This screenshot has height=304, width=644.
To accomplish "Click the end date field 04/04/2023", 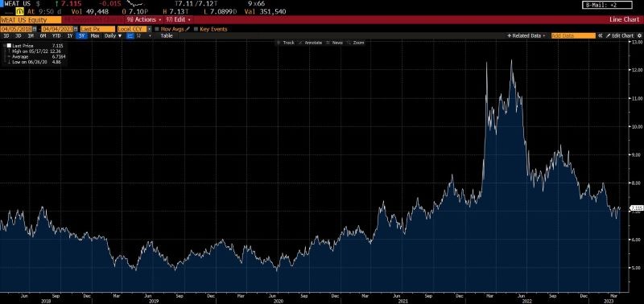I will coord(57,29).
